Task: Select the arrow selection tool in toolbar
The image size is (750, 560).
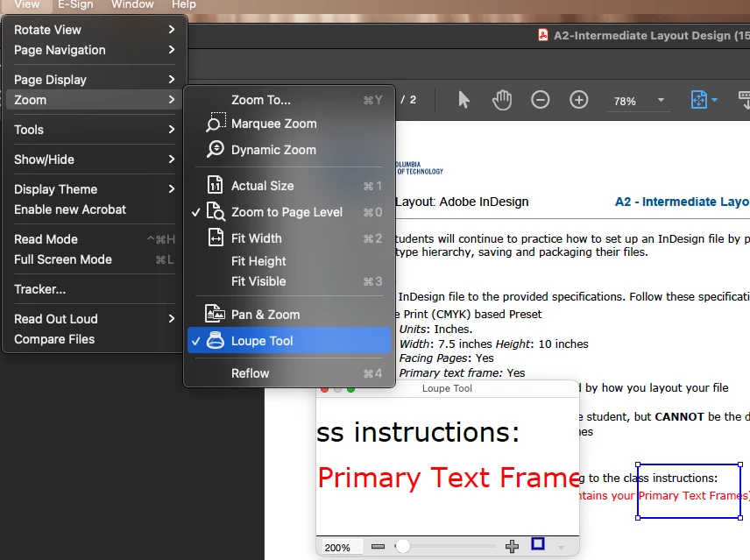Action: point(463,101)
